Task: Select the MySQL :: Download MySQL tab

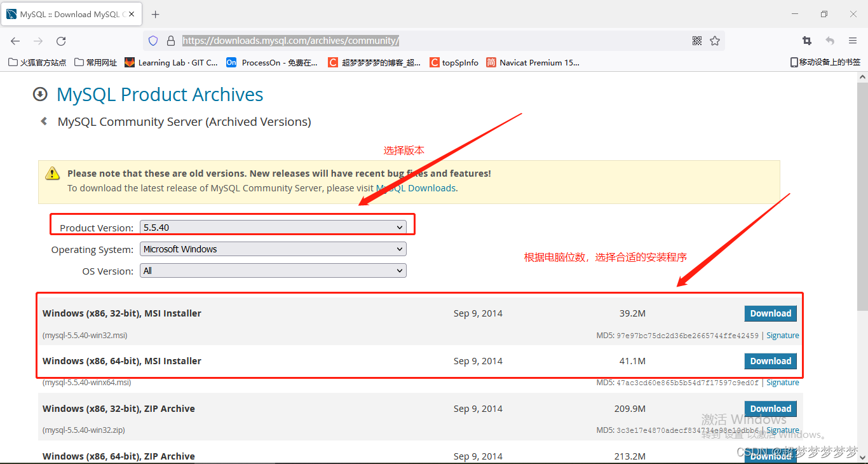Action: click(x=71, y=14)
